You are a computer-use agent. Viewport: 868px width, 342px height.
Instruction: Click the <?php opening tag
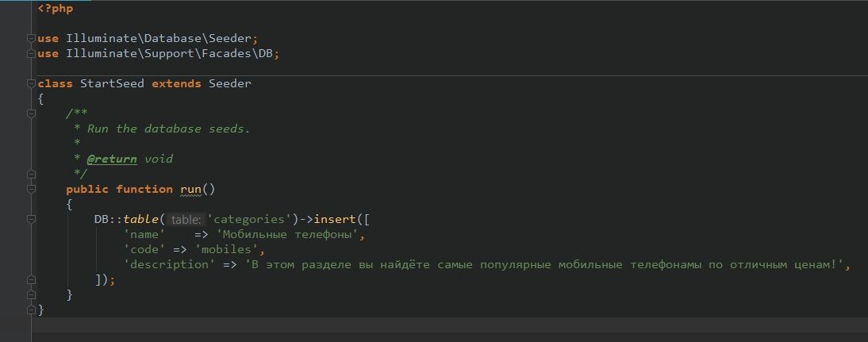[56, 8]
